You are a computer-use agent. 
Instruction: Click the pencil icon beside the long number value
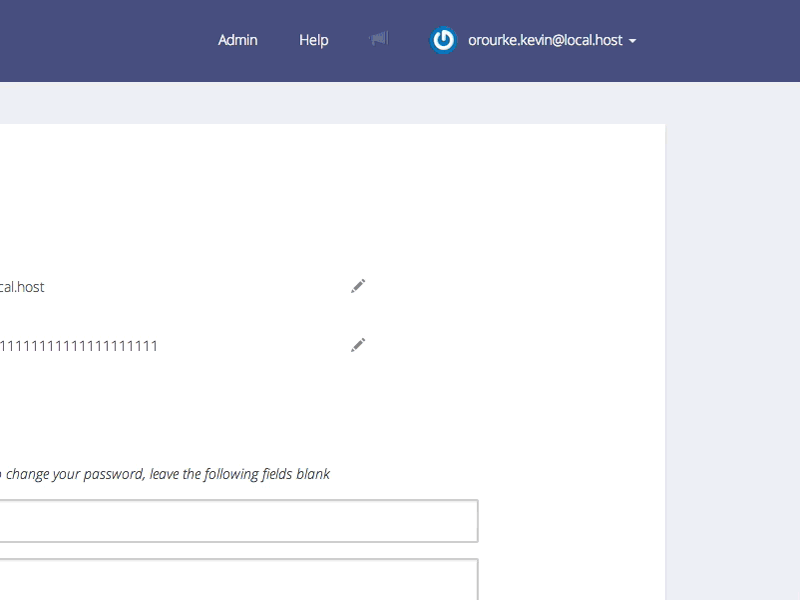click(x=358, y=344)
